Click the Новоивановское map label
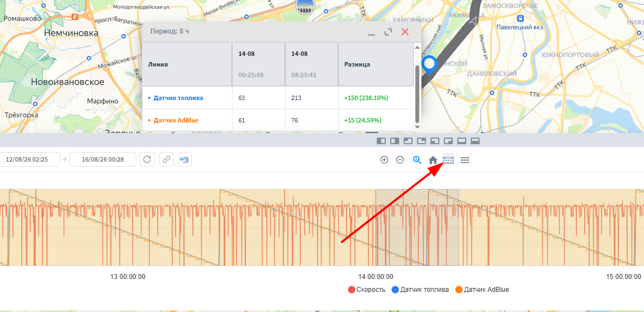Image resolution: width=644 pixels, height=312 pixels. (68, 82)
